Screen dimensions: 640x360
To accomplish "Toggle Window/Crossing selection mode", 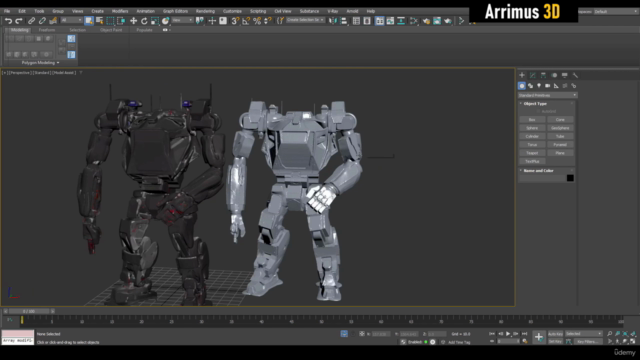I will tap(121, 21).
